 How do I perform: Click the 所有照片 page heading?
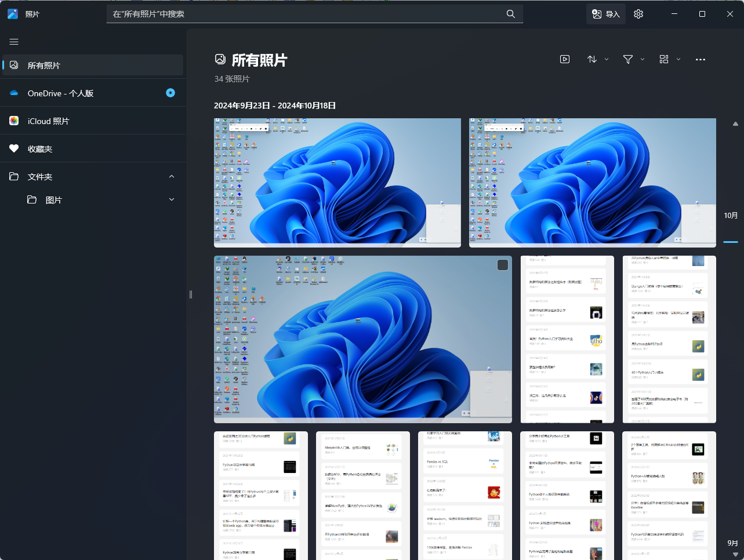[259, 60]
